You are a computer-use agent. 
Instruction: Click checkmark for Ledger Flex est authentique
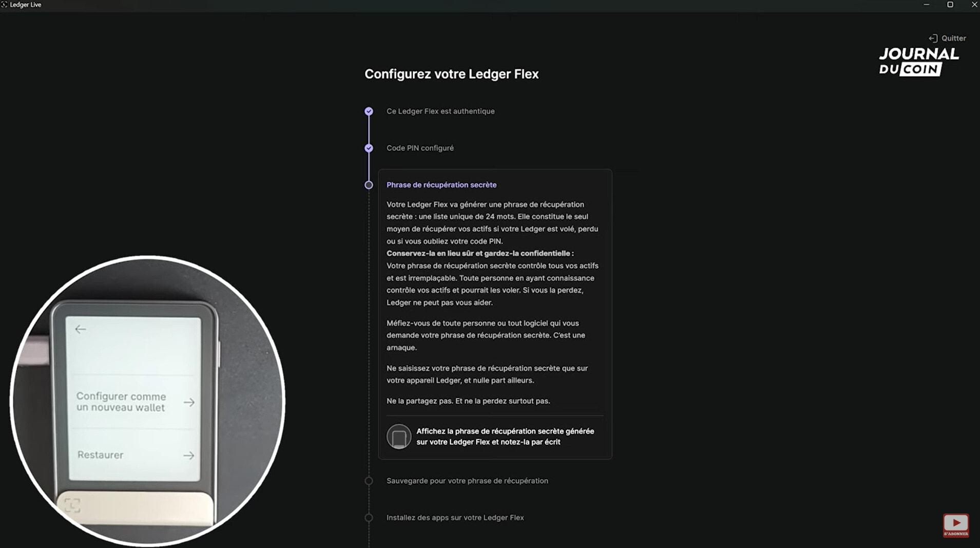tap(369, 111)
